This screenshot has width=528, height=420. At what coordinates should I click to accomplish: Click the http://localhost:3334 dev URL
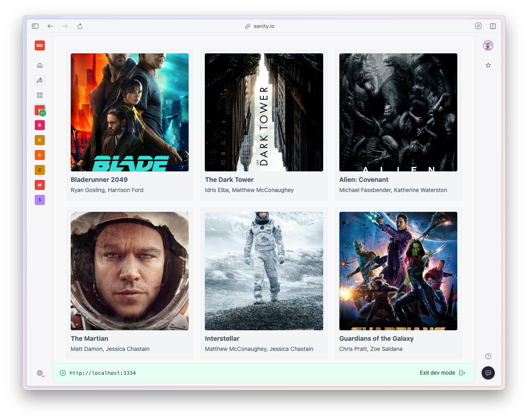pyautogui.click(x=103, y=373)
